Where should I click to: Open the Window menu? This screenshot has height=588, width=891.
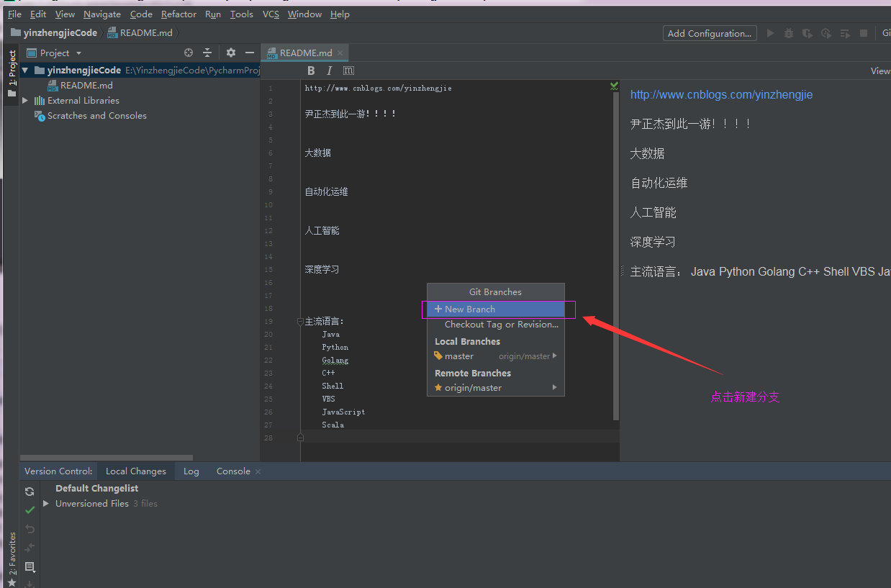coord(304,14)
